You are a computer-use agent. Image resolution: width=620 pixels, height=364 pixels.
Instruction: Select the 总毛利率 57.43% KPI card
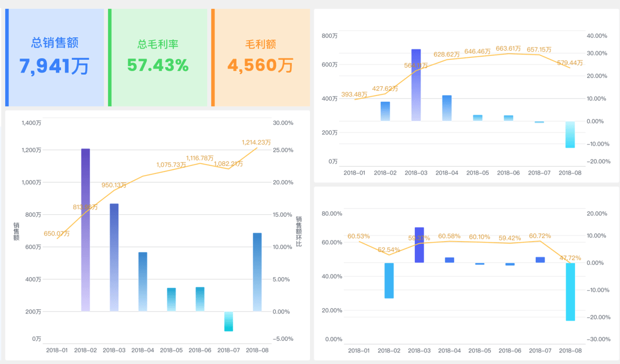click(x=158, y=57)
